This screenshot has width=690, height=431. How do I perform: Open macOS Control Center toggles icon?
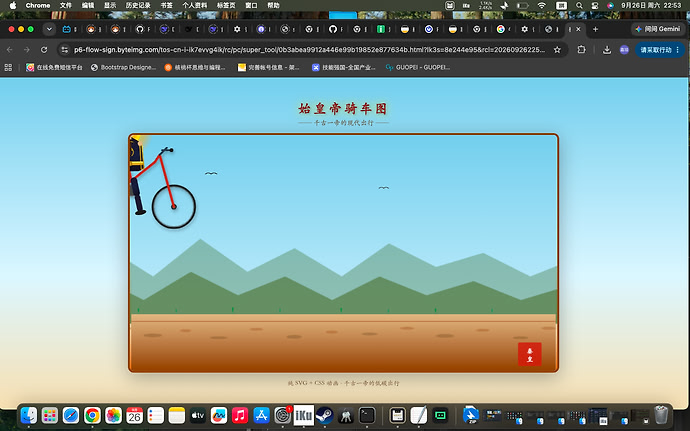[595, 5]
